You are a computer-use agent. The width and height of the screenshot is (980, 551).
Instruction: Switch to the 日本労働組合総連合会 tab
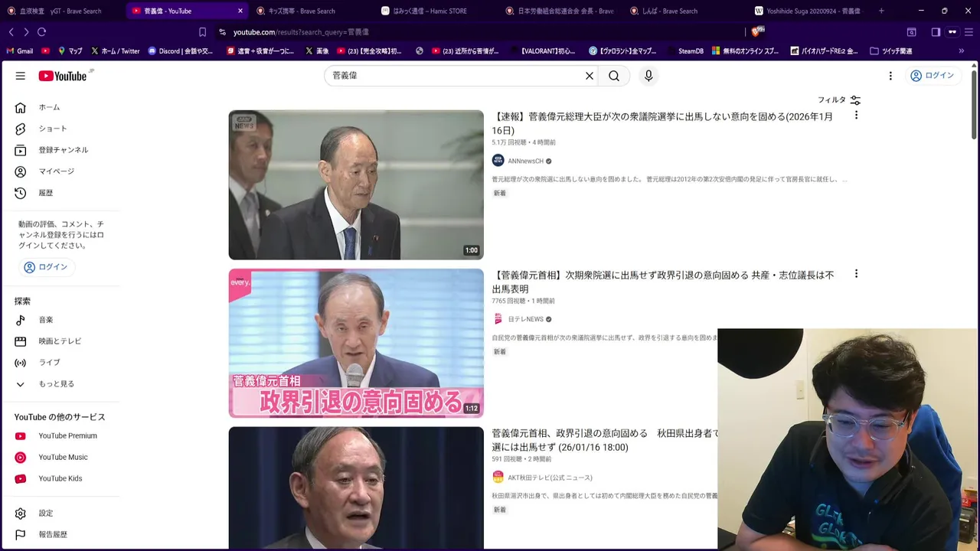pos(560,11)
